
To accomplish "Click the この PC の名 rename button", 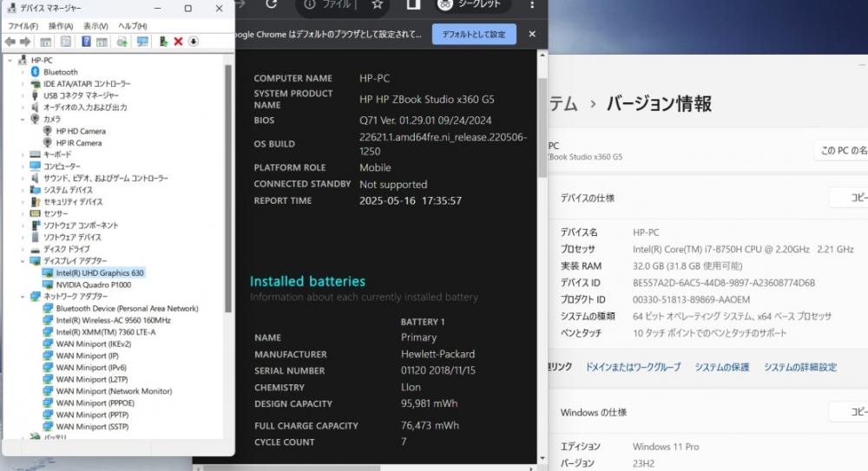I will click(841, 151).
